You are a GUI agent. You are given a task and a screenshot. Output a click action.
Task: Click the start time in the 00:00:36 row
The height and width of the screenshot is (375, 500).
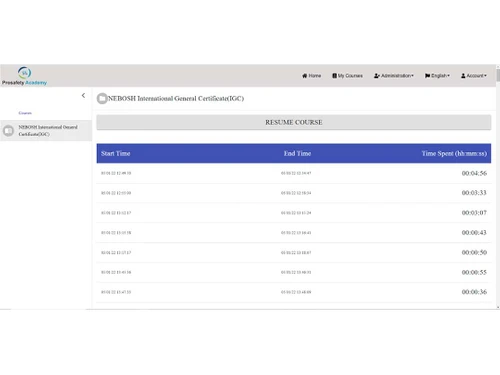tap(116, 292)
